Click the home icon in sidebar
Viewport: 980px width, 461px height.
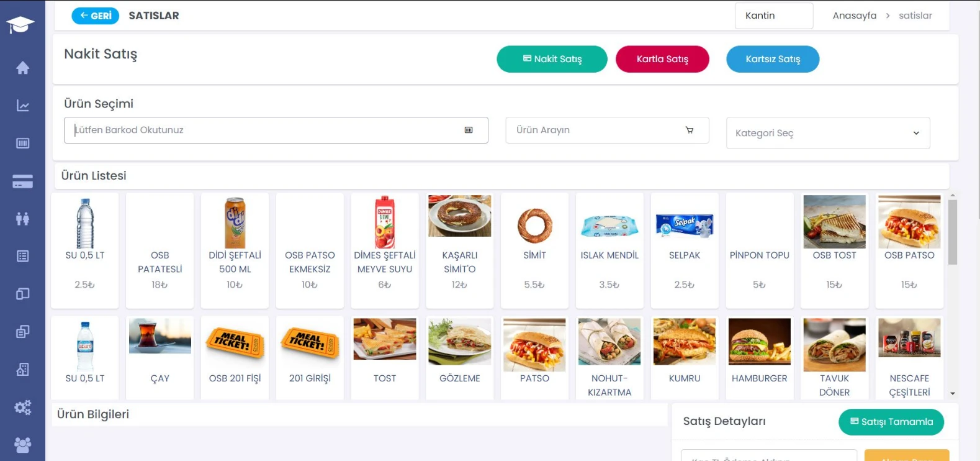click(x=22, y=68)
